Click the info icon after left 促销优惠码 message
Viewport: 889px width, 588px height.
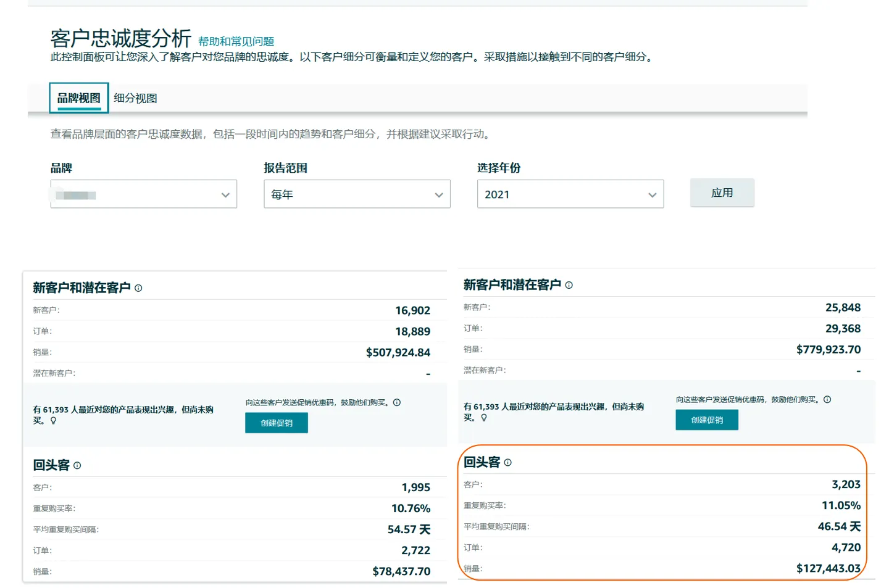click(x=397, y=402)
